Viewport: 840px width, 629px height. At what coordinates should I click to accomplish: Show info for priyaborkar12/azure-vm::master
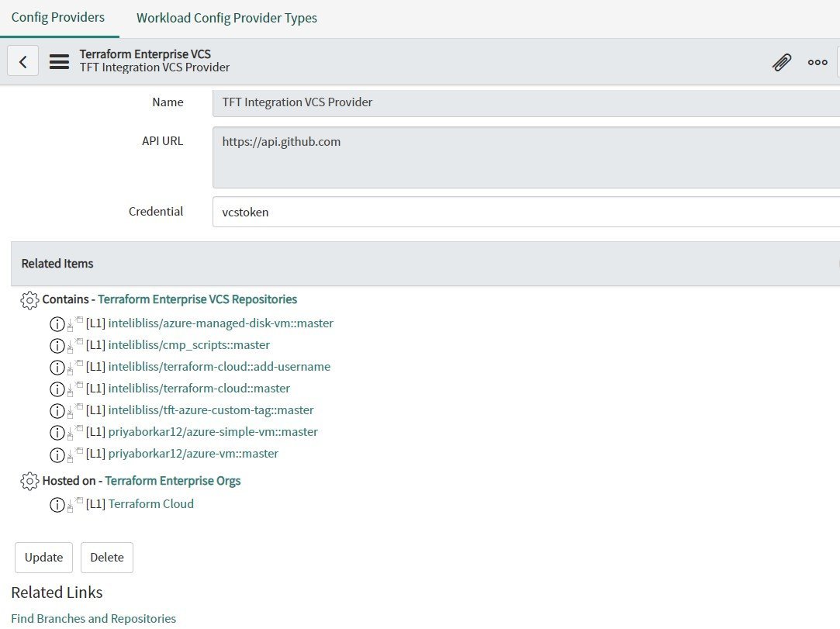pos(57,454)
